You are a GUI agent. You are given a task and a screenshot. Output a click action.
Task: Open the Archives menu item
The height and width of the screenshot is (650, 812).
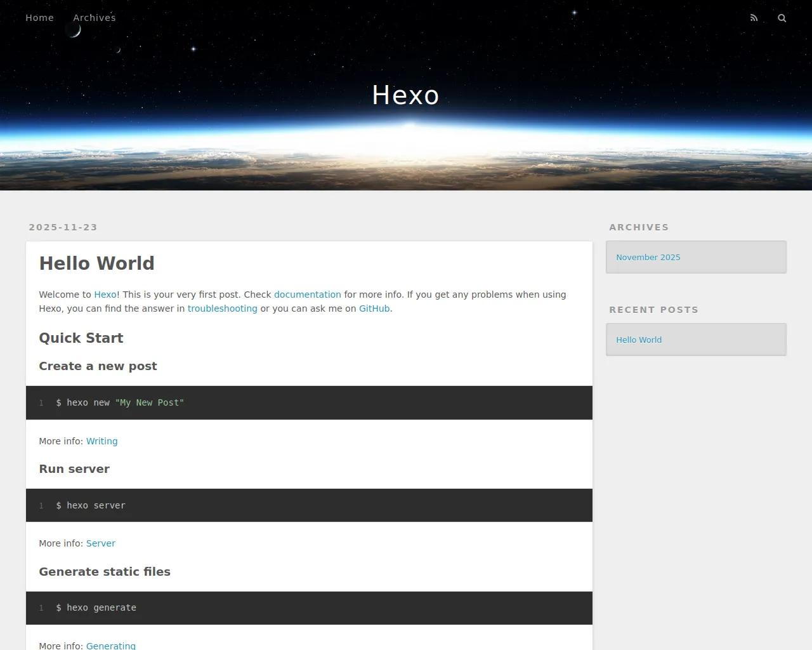pos(95,18)
